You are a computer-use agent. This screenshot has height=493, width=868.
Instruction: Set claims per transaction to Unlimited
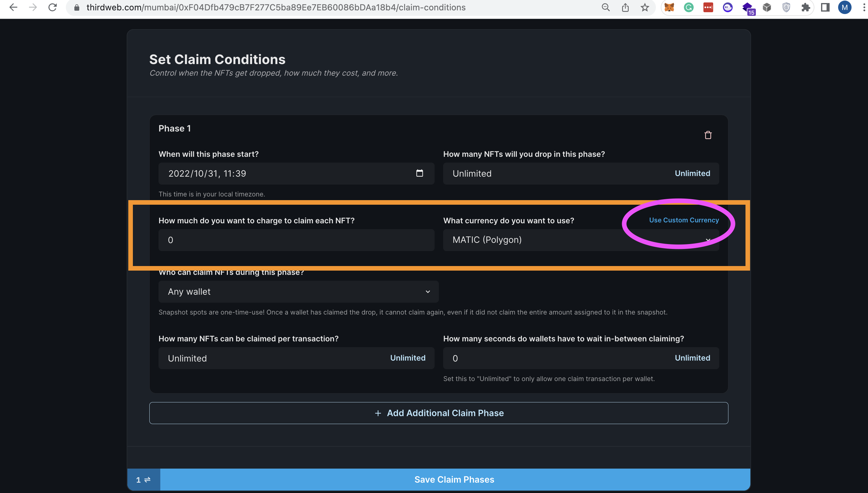click(407, 358)
